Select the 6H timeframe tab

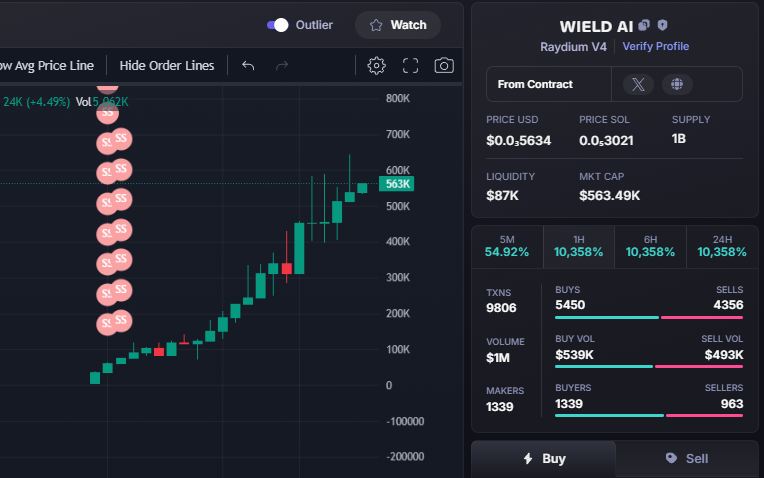pos(650,247)
